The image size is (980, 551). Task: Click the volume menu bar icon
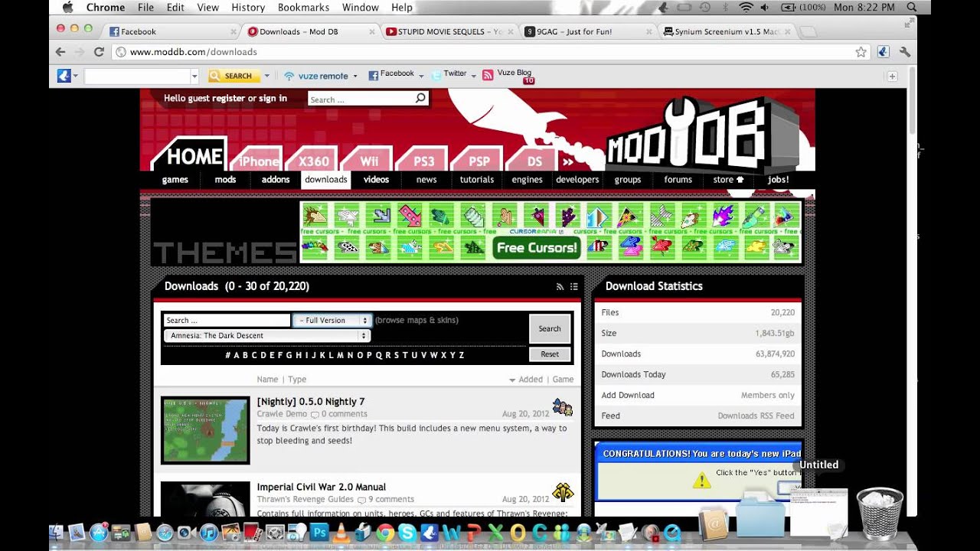tap(764, 7)
